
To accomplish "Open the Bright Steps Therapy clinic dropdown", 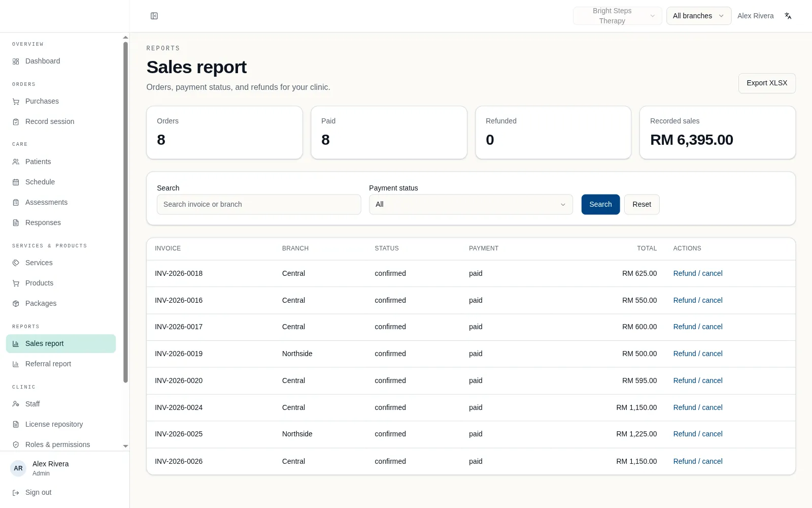I will pyautogui.click(x=617, y=16).
